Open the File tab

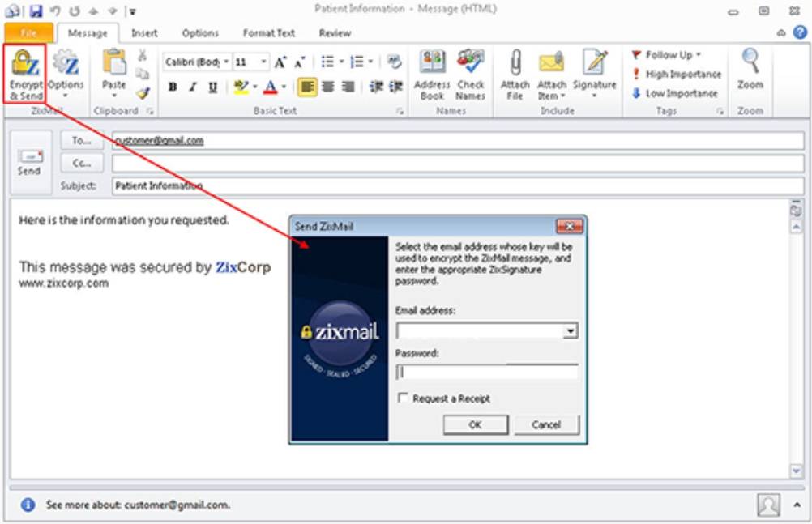pos(29,33)
